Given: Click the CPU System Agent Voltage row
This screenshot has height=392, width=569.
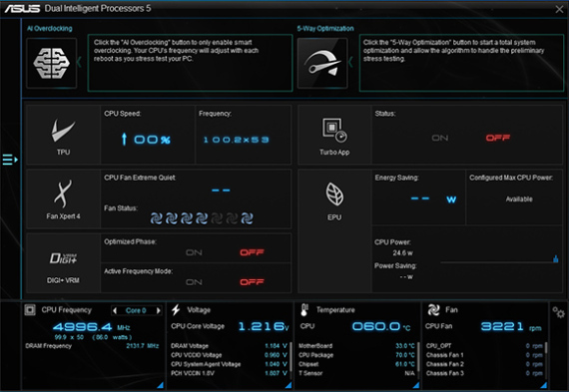Looking at the screenshot, I should pos(229,364).
